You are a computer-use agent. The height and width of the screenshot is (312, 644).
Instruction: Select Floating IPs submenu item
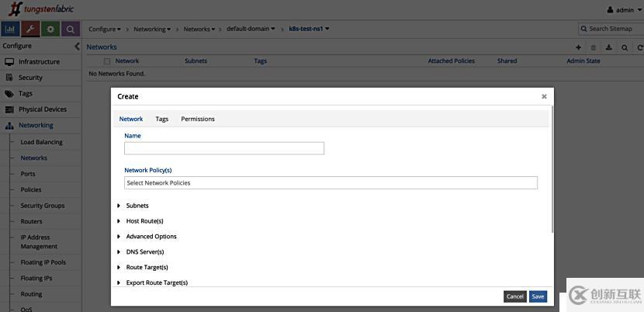pos(36,279)
